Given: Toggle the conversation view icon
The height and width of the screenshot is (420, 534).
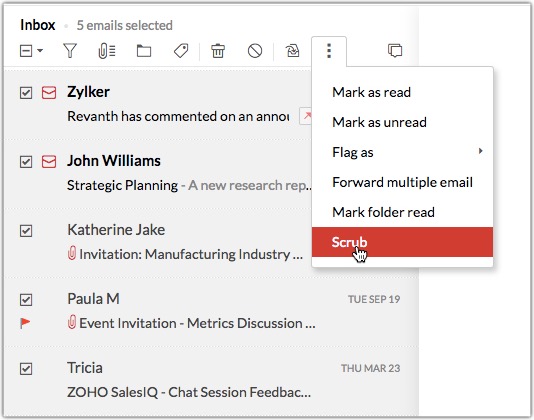Looking at the screenshot, I should pyautogui.click(x=395, y=51).
